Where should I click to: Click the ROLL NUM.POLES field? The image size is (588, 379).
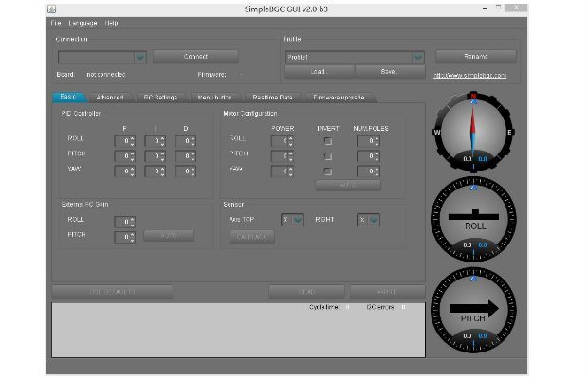(368, 141)
